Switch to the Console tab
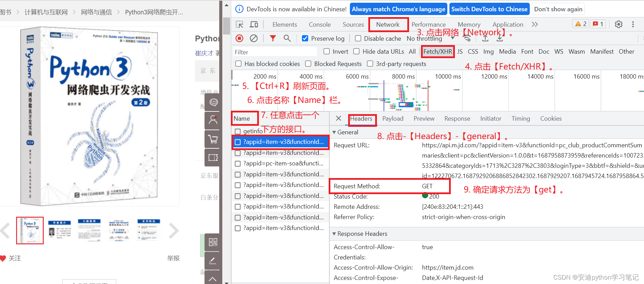644x284 pixels. [320, 24]
